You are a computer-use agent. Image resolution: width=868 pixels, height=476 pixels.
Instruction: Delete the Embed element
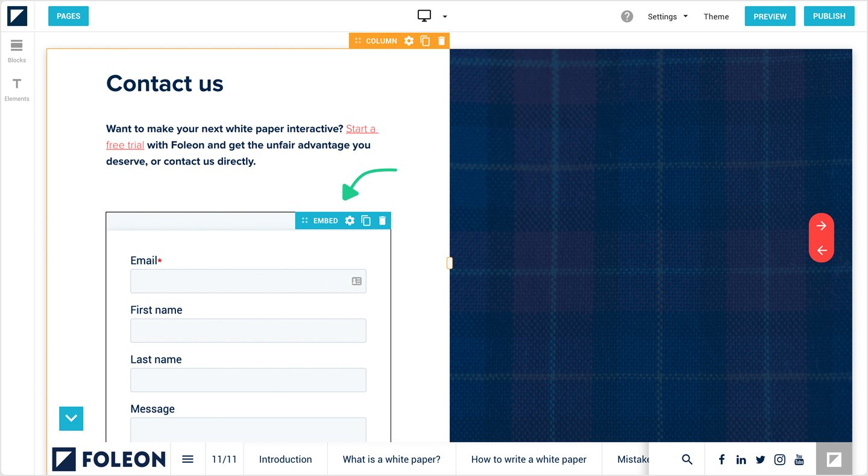pos(382,221)
